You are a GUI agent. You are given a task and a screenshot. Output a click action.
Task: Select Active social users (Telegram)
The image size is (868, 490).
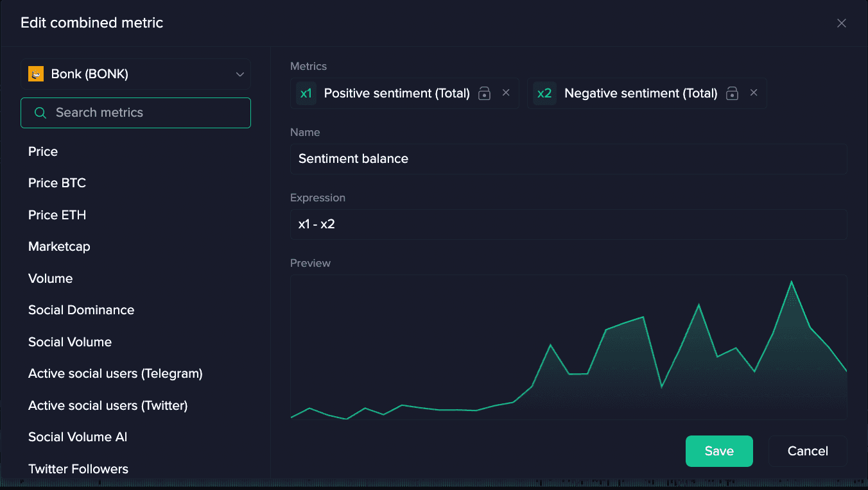115,373
